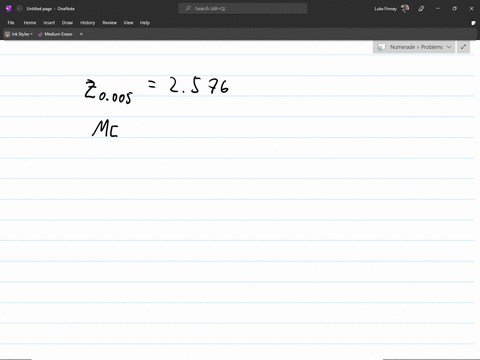
Task: Open the Help tab
Action: click(x=145, y=23)
